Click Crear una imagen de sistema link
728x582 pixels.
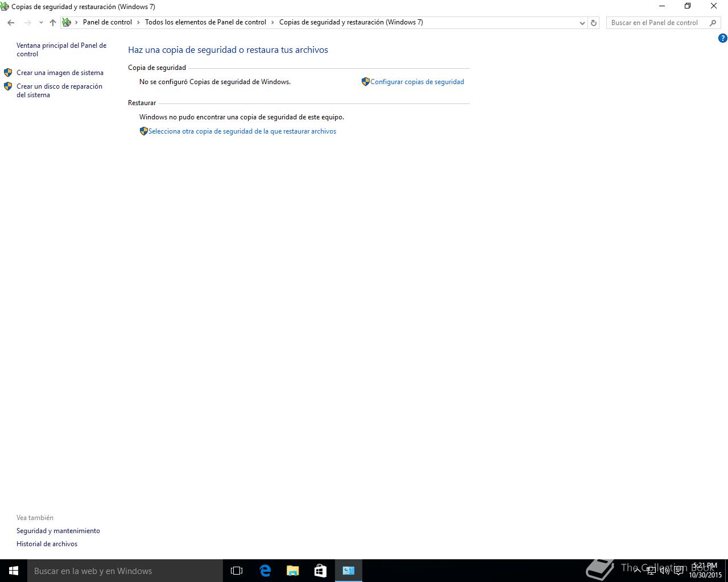point(60,73)
